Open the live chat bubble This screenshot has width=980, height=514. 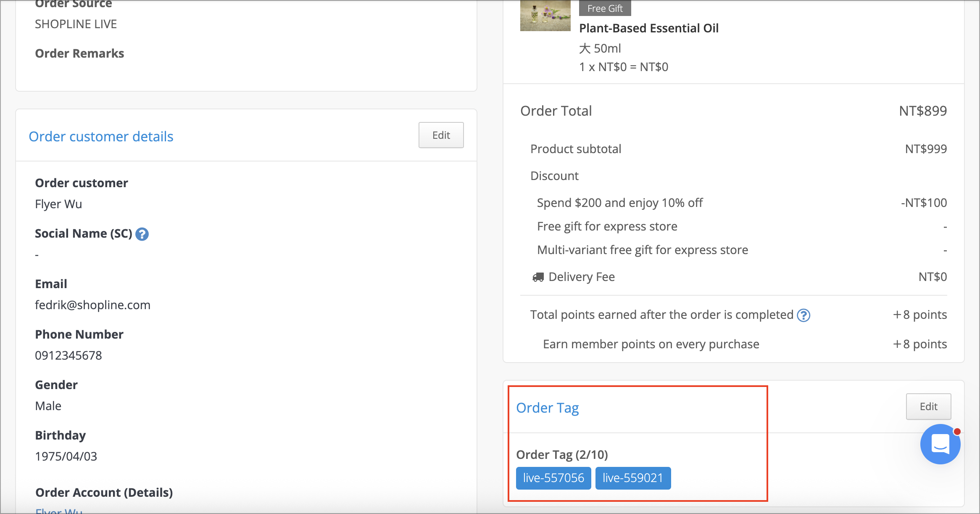click(x=940, y=444)
